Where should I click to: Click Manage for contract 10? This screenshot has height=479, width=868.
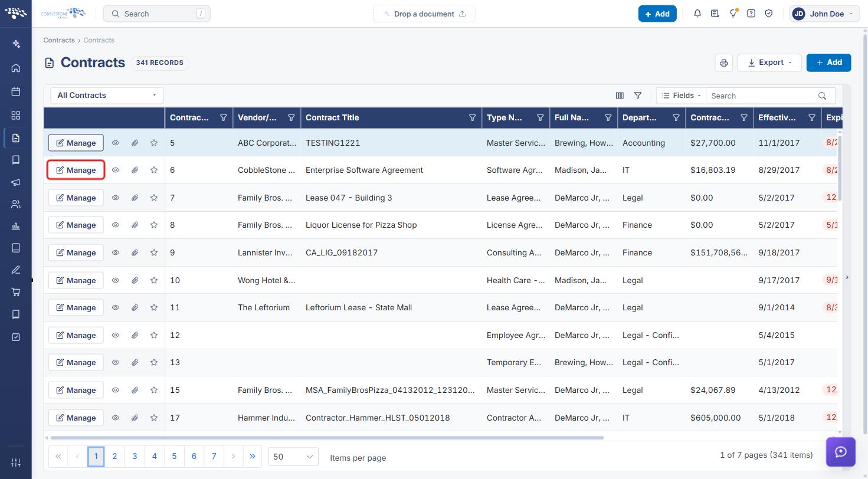[x=76, y=280]
